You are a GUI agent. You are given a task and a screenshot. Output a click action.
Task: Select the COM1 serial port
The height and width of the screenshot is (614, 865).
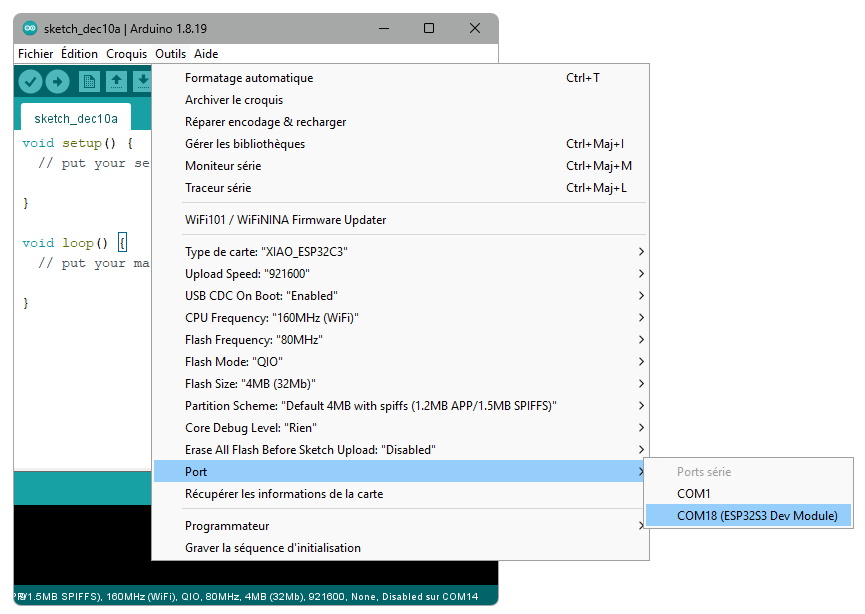693,494
